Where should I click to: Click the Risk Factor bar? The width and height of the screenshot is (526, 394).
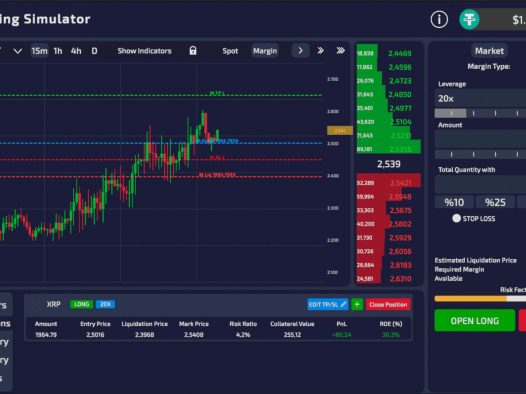[480, 298]
